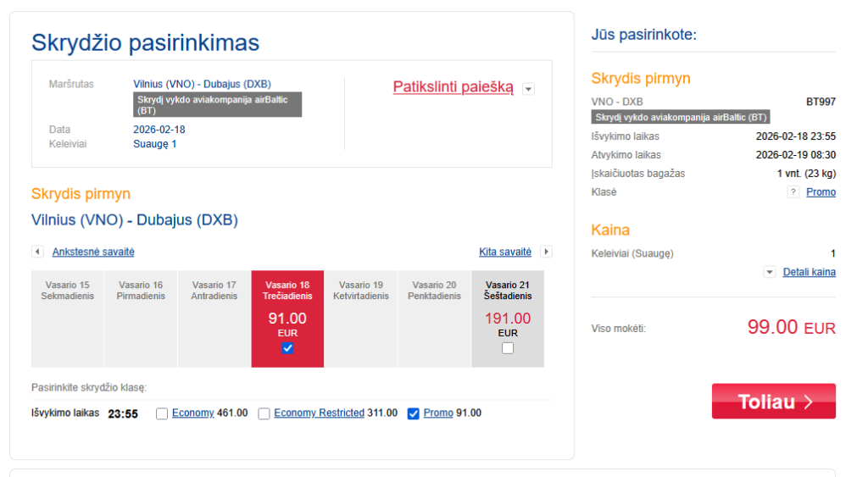Image resolution: width=868 pixels, height=477 pixels.
Task: Open the Economy Restricted fare link
Action: coord(319,413)
